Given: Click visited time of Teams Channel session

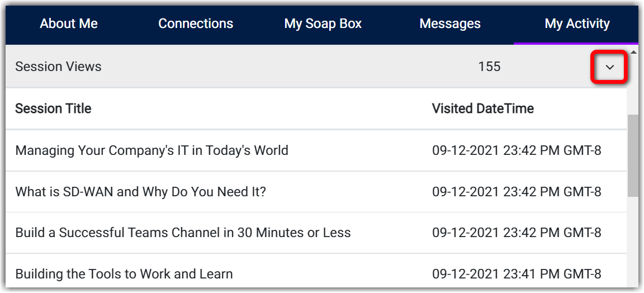Looking at the screenshot, I should (x=516, y=233).
